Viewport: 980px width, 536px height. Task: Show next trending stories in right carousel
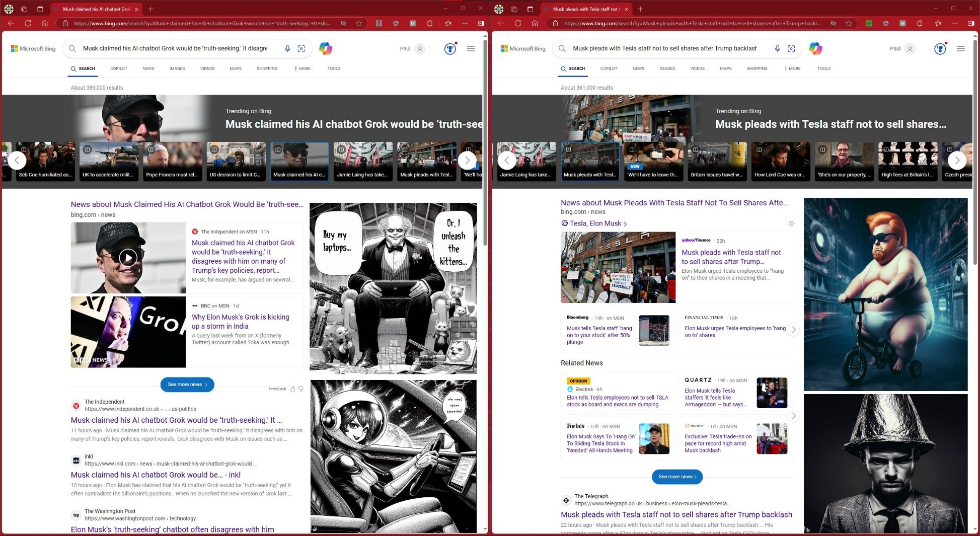pos(957,161)
